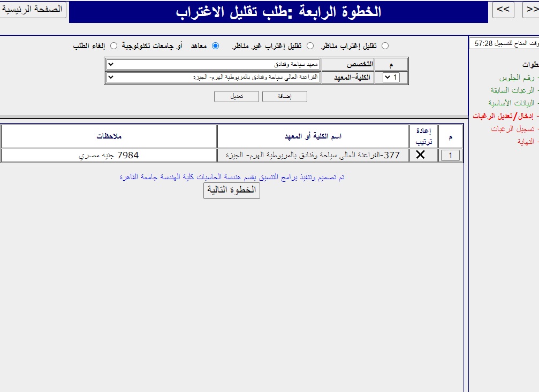
Task: Click the credits line about جامعة القاهرة
Action: [x=232, y=177]
